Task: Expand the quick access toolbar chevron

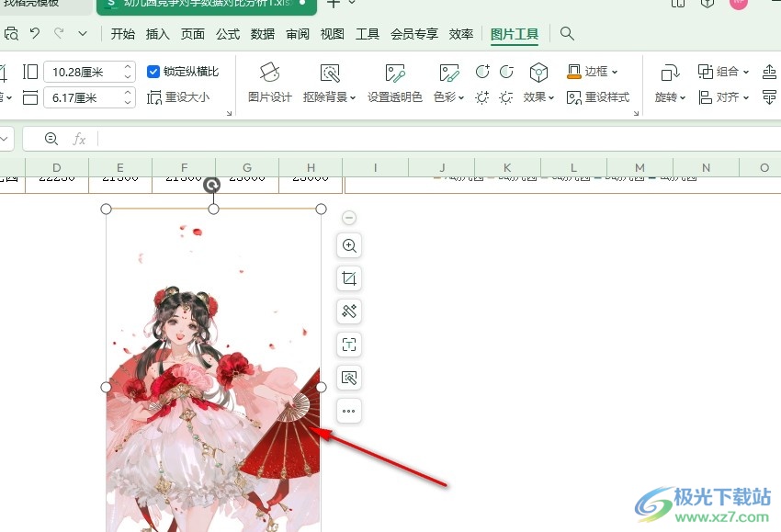Action: pyautogui.click(x=83, y=33)
